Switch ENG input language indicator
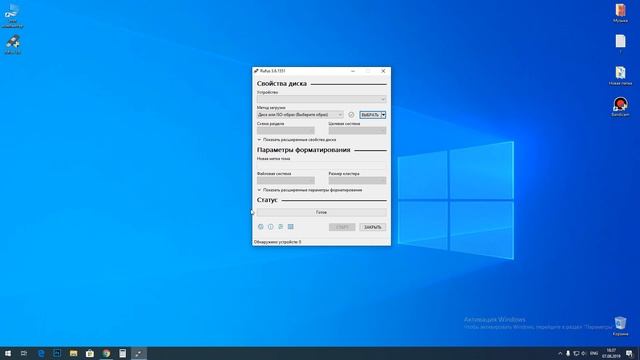The image size is (640, 360). [x=594, y=353]
